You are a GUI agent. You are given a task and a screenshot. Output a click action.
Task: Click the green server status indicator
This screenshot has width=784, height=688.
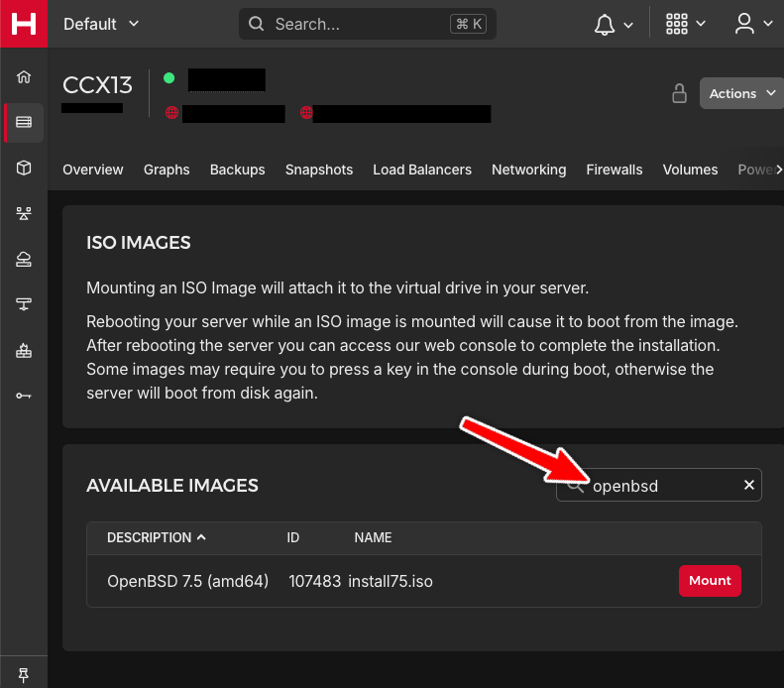(169, 78)
